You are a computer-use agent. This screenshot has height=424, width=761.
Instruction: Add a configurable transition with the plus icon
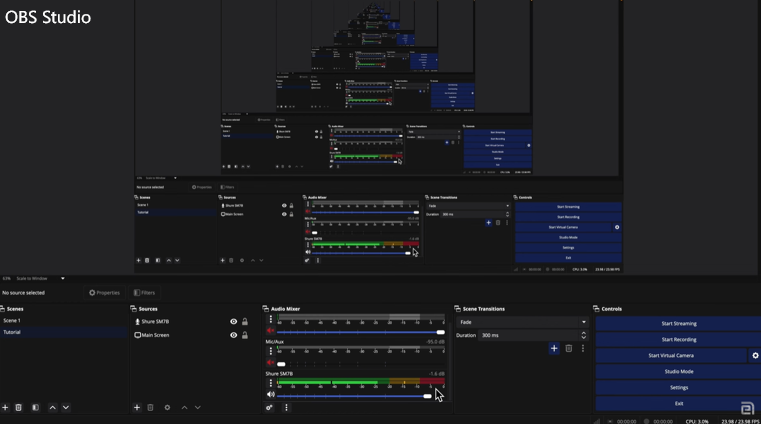tap(554, 348)
